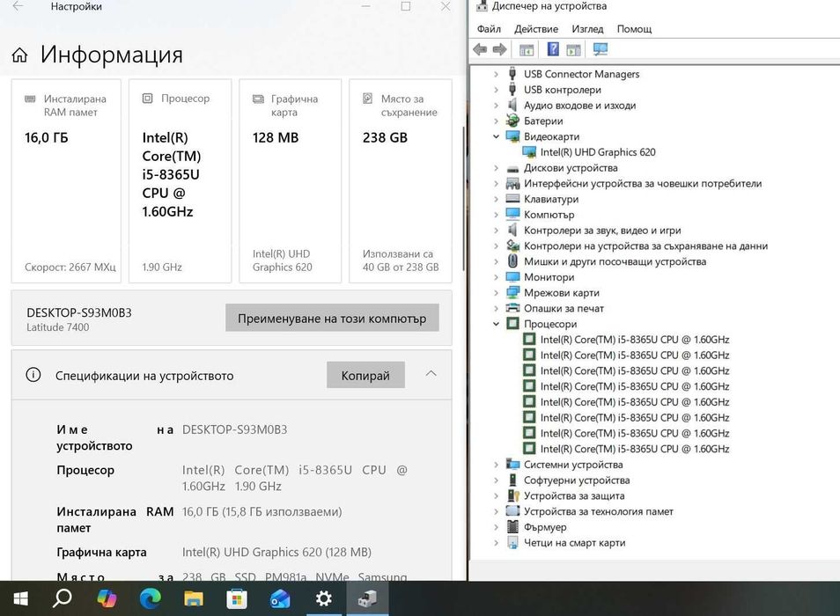Select Контролери на устройства за съхраняване на данни

tap(645, 246)
